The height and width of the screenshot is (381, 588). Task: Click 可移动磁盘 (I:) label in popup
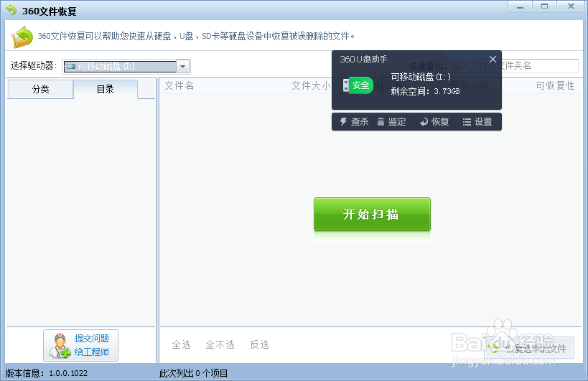point(421,77)
